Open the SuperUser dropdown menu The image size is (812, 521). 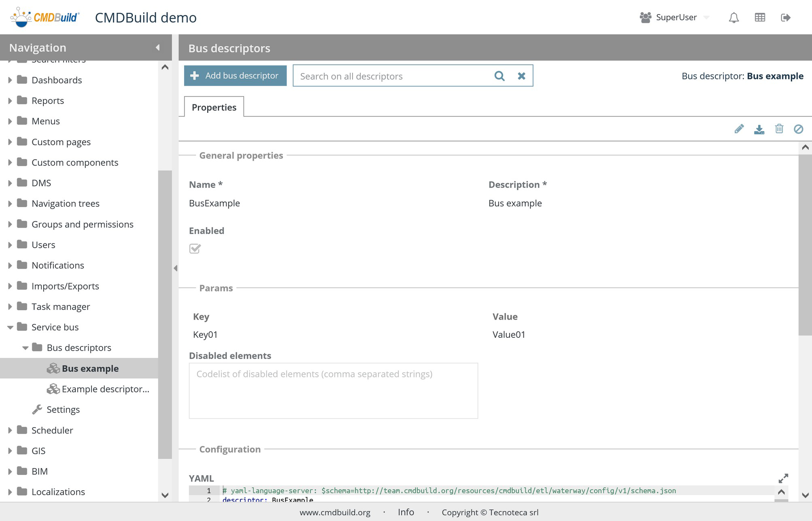coord(706,17)
